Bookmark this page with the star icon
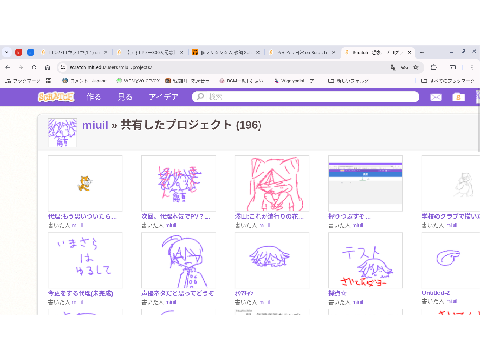Screen dimensions: 480x360 [416, 67]
